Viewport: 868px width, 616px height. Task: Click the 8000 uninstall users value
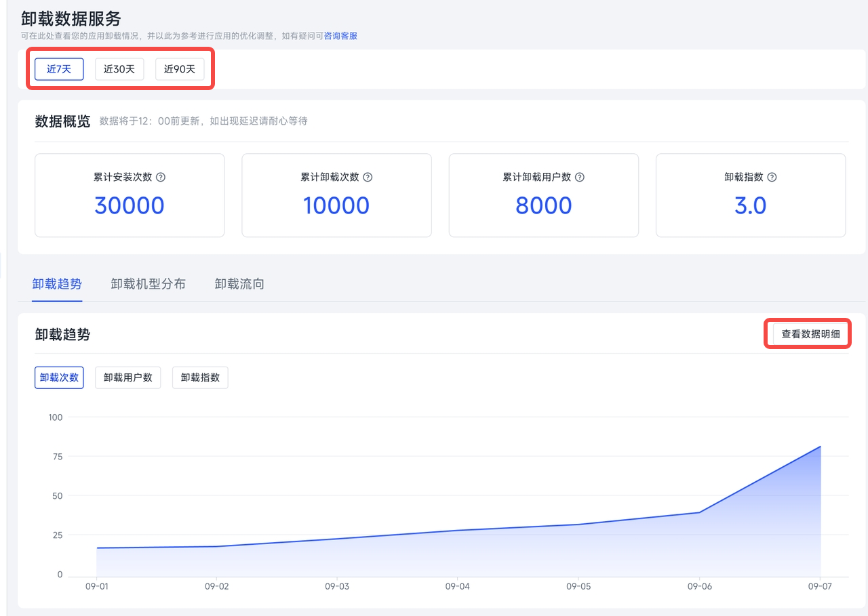544,205
